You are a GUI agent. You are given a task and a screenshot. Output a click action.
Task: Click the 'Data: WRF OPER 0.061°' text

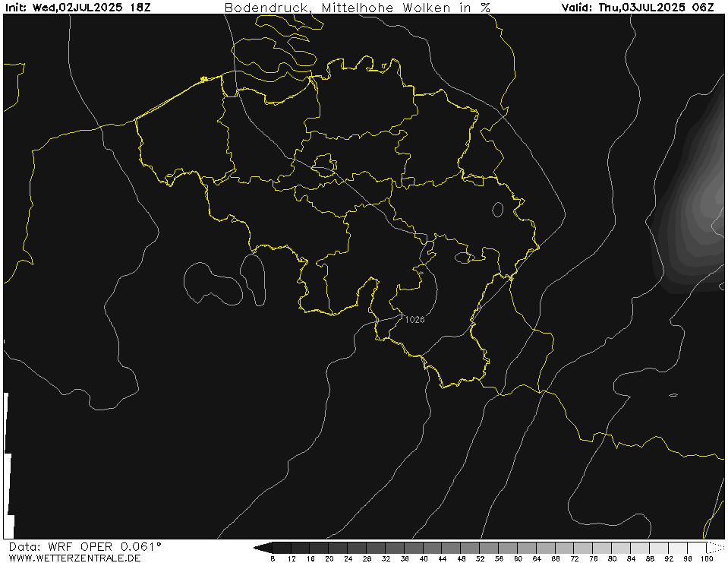[x=85, y=547]
